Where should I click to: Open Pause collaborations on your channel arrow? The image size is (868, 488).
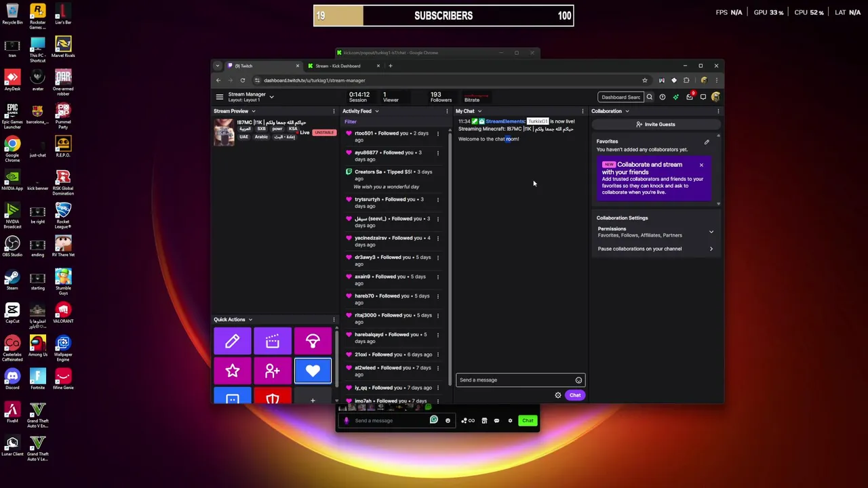pos(711,249)
